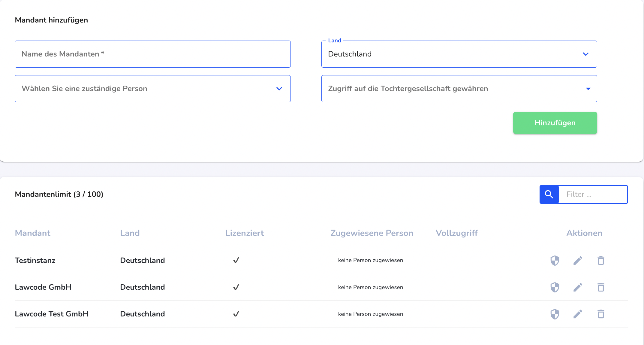Click the 'Mandant hinzufügen' heading

[x=51, y=20]
